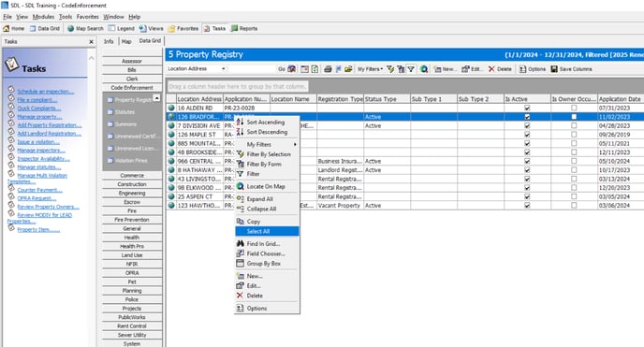The width and height of the screenshot is (644, 347).
Task: Open Schedule an inspection task link
Action: coord(46,92)
